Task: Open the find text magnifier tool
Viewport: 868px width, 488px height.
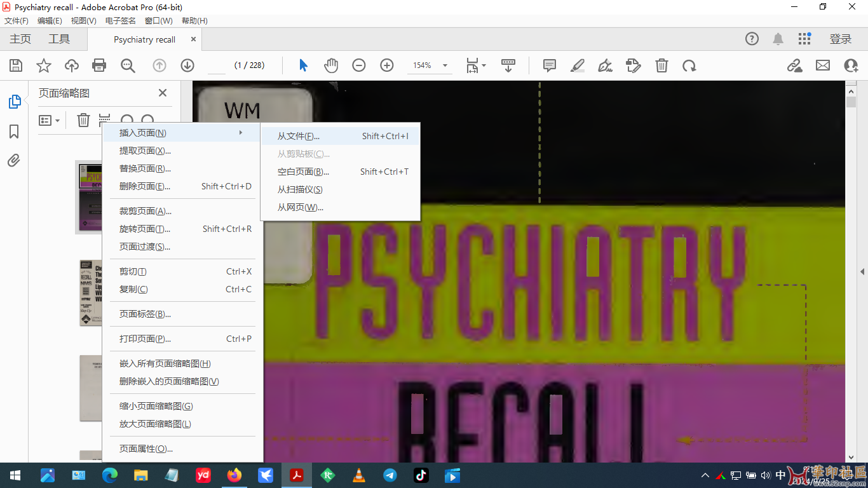Action: coord(128,65)
